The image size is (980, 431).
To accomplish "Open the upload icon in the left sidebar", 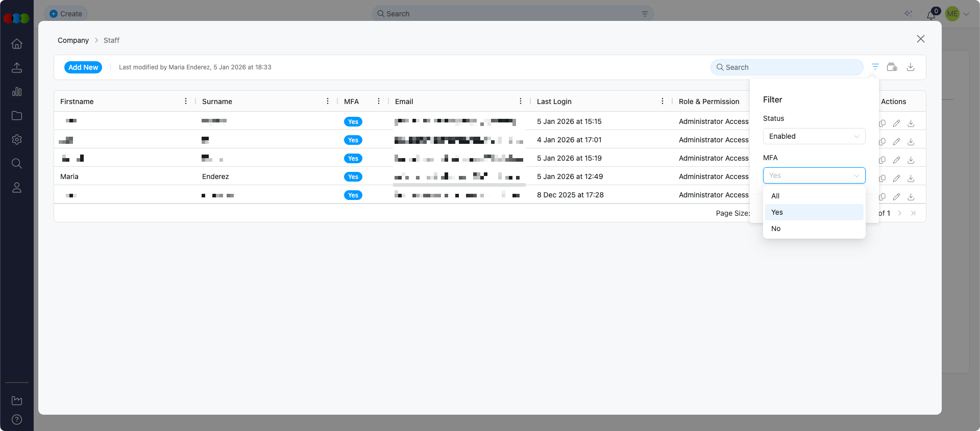I will (17, 68).
